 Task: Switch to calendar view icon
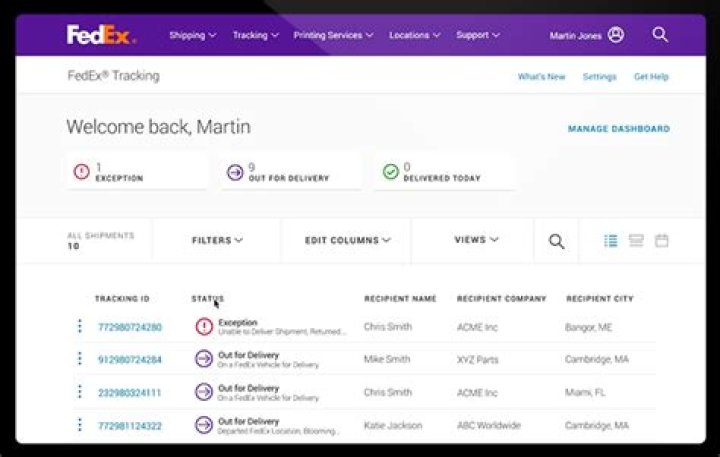coord(661,240)
